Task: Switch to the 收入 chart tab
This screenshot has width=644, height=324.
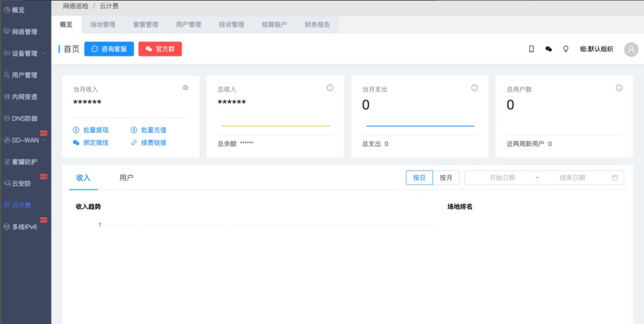Action: [x=84, y=178]
